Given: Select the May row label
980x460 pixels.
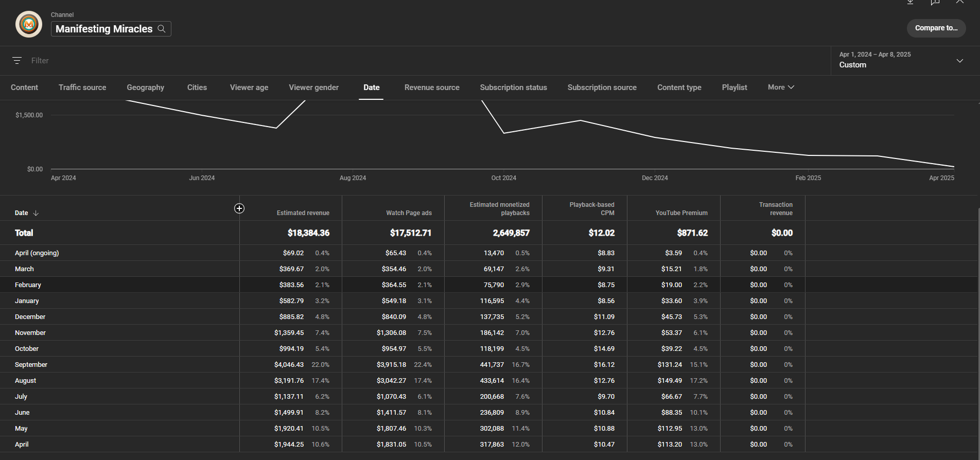Looking at the screenshot, I should (x=21, y=429).
